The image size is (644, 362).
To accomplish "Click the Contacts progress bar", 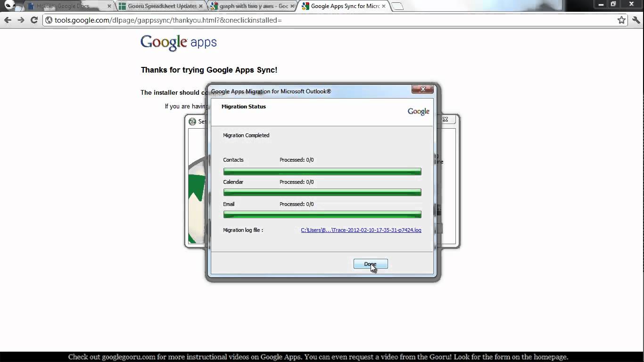I will point(322,172).
